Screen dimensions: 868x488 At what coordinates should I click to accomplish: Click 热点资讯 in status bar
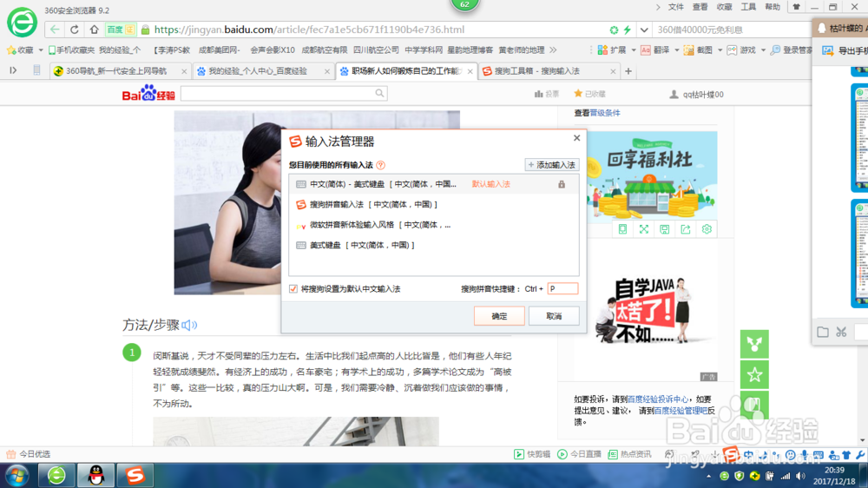(629, 454)
